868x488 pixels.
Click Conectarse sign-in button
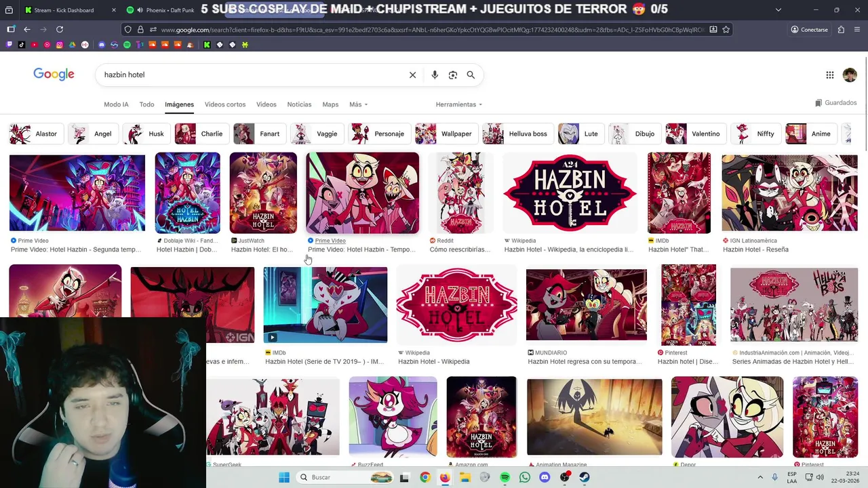point(809,30)
